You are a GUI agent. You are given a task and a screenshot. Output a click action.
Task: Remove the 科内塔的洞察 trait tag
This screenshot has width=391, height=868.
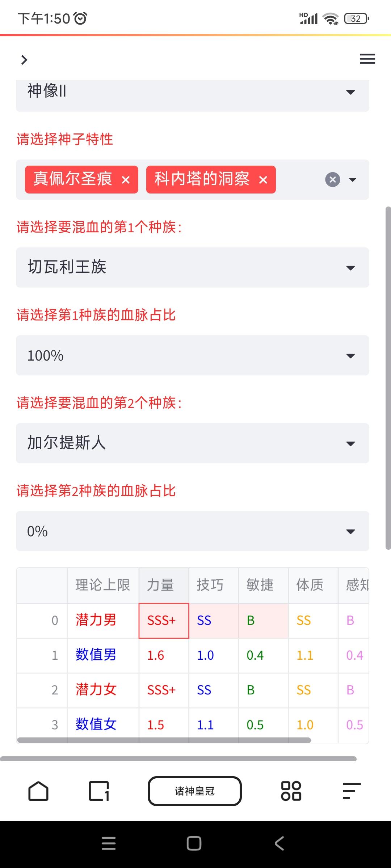(263, 180)
